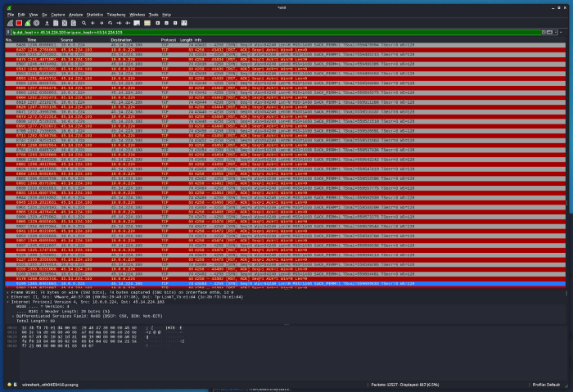Click the Profile: Default status entry
Image resolution: width=573 pixels, height=392 pixels.
click(546, 385)
